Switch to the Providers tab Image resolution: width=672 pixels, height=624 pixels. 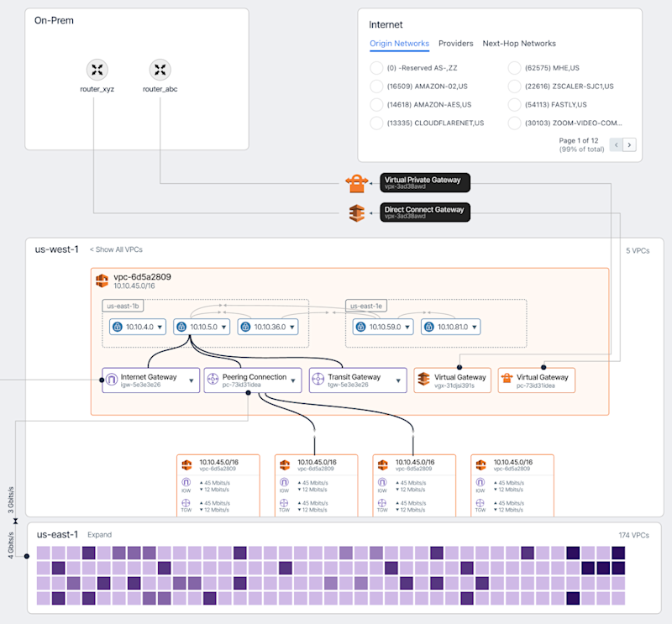[455, 44]
